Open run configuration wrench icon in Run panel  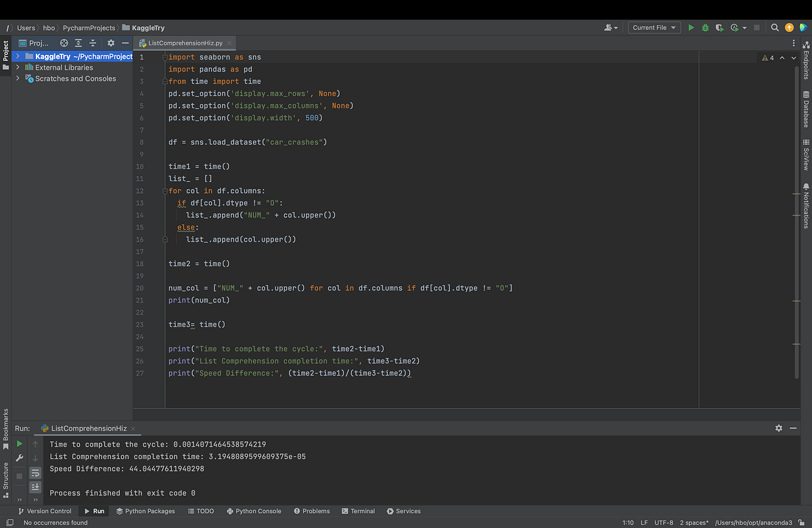(x=19, y=458)
